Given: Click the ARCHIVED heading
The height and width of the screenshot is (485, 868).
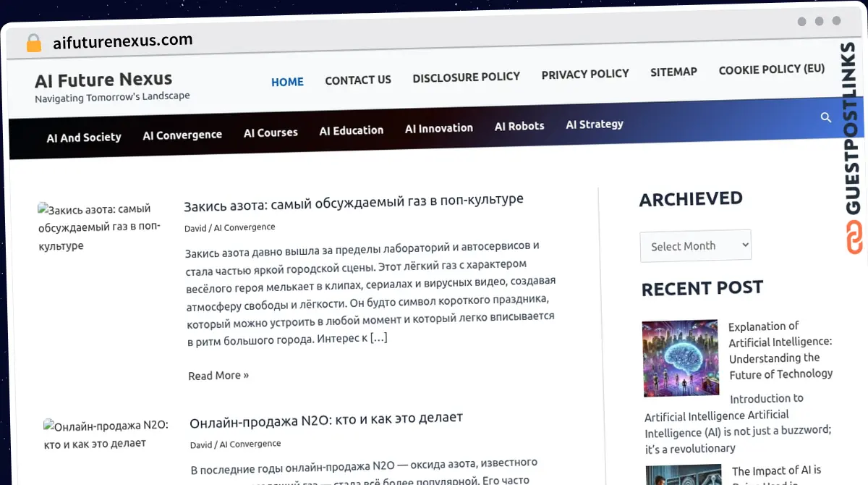Looking at the screenshot, I should (x=691, y=199).
